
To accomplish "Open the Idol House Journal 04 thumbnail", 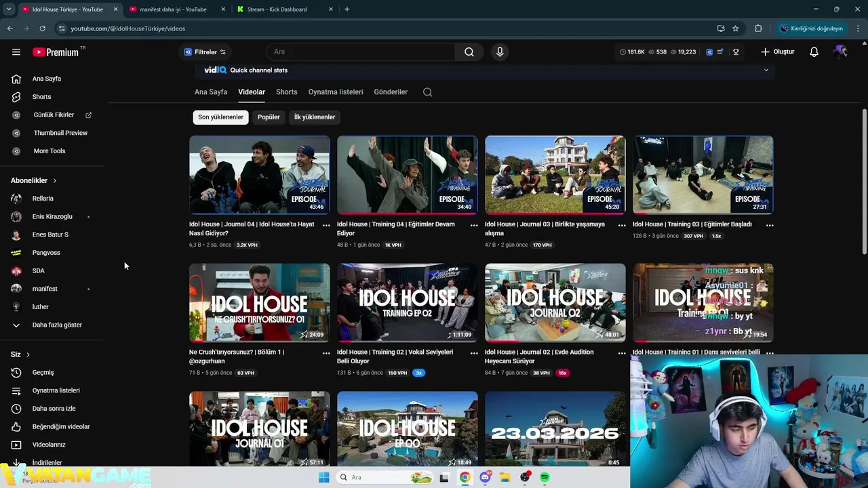I will [x=260, y=175].
